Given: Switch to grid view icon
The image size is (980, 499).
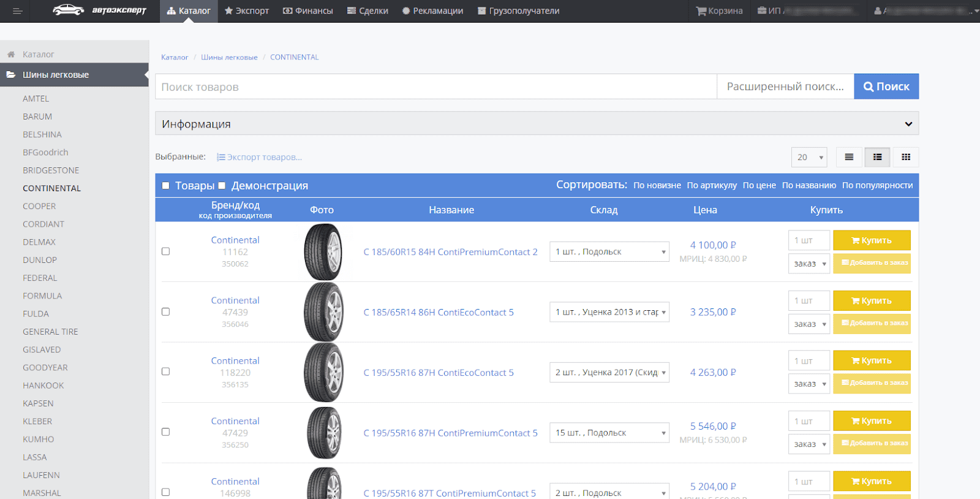Looking at the screenshot, I should pos(906,158).
